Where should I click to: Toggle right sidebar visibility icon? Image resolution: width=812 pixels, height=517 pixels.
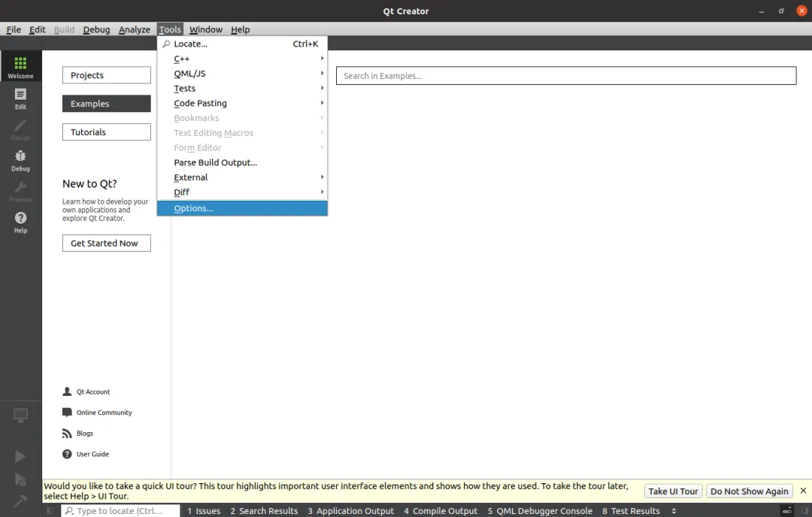tap(804, 511)
